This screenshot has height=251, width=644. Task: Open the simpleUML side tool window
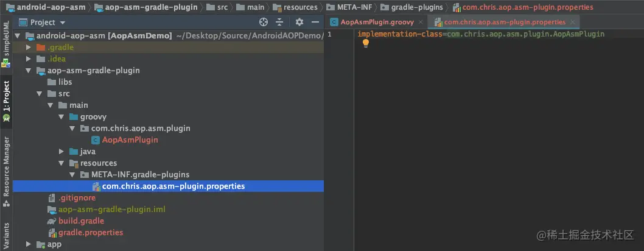(x=5, y=43)
